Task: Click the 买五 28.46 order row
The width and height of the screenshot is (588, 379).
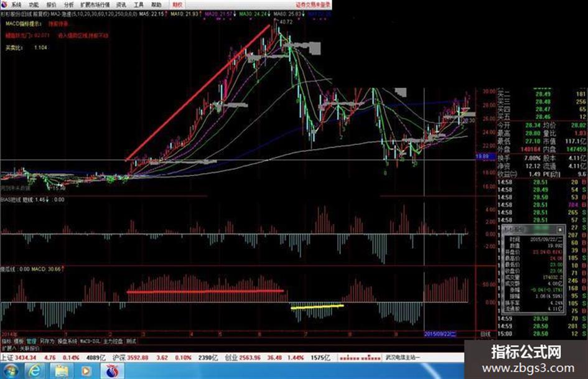Action: click(x=542, y=117)
